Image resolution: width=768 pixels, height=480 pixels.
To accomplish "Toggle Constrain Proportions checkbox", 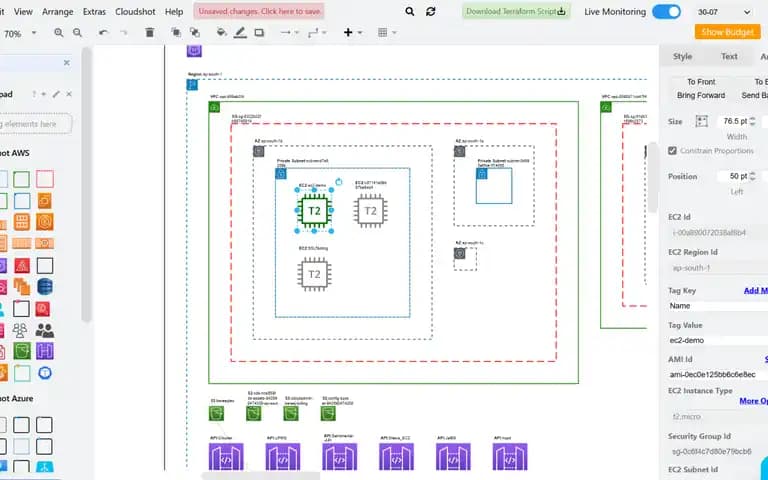I will [x=672, y=151].
